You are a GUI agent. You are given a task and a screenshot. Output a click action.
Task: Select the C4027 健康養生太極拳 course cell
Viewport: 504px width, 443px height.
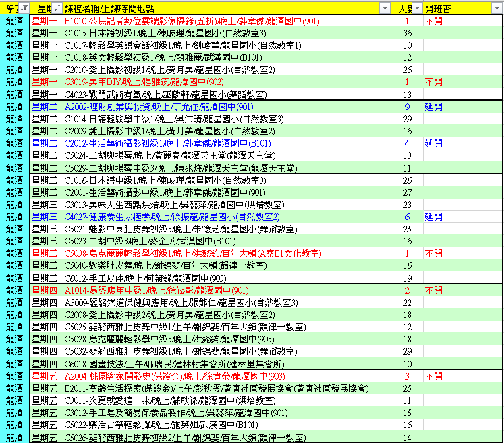tap(172, 217)
